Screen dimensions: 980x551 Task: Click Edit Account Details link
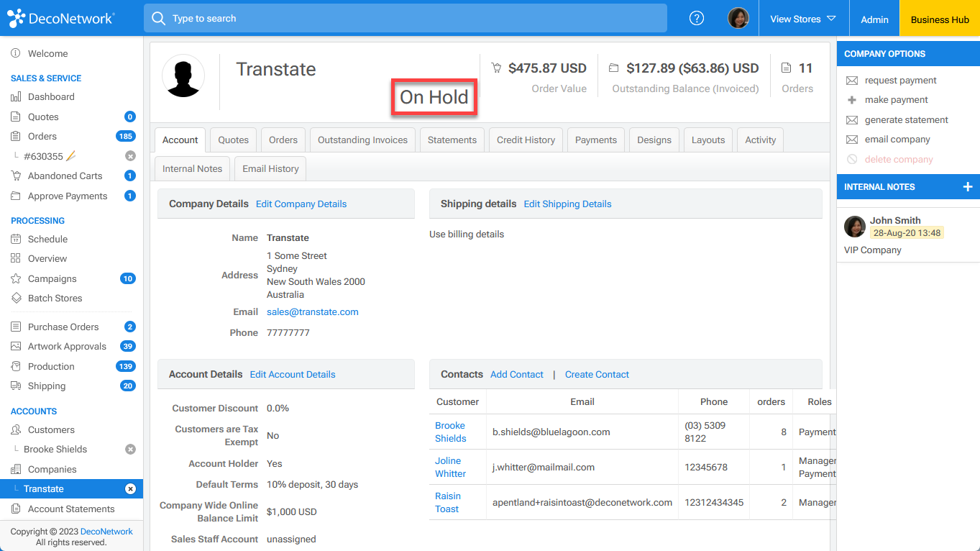pyautogui.click(x=293, y=375)
